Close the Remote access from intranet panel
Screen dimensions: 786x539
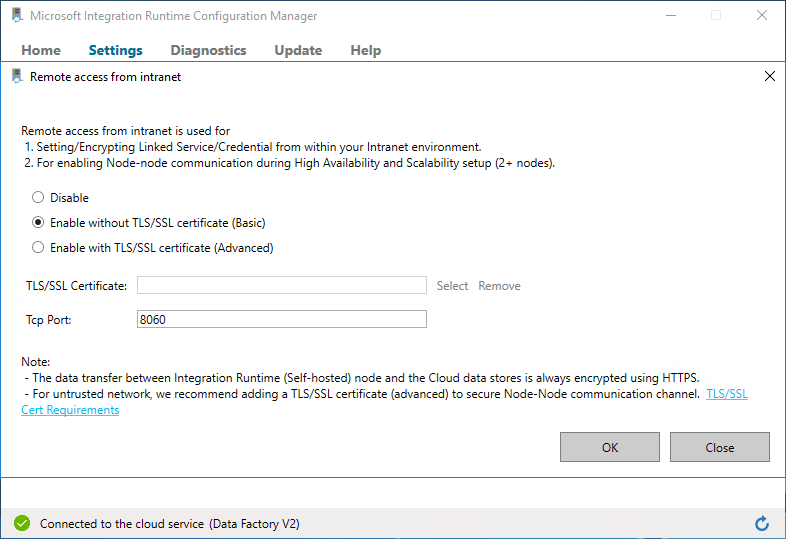[769, 76]
